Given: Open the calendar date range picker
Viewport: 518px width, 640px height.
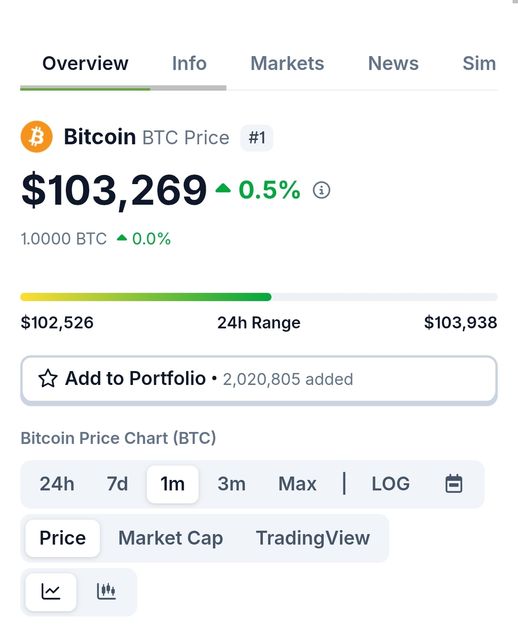Looking at the screenshot, I should [x=454, y=484].
